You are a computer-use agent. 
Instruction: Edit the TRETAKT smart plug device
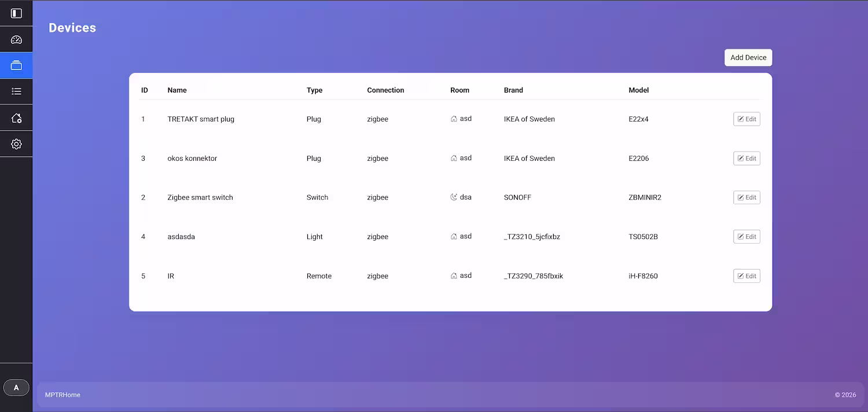(x=746, y=119)
